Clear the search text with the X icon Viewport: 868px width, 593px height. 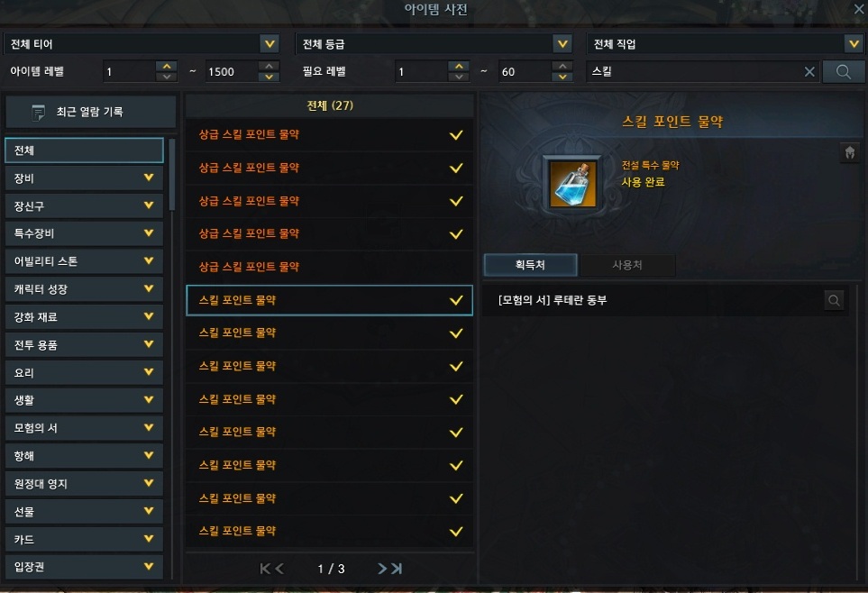809,72
